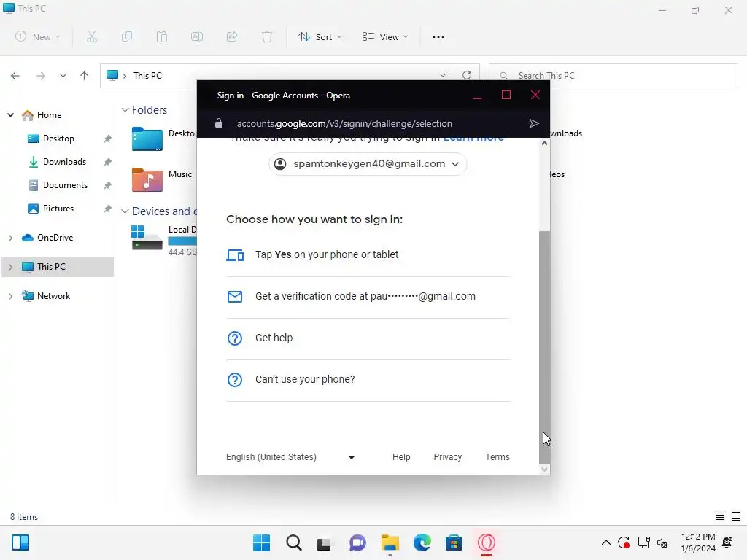
Task: Open the Privacy link in Google footer
Action: [447, 457]
